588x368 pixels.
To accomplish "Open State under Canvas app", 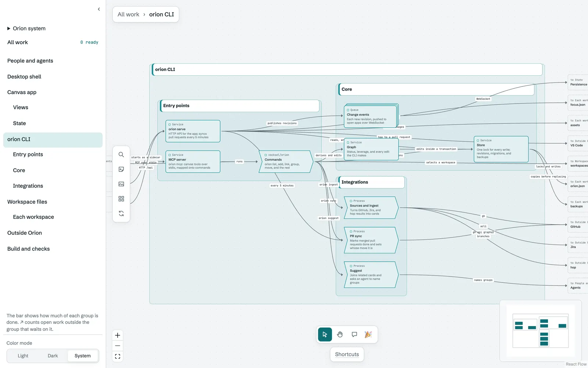I will point(53,123).
